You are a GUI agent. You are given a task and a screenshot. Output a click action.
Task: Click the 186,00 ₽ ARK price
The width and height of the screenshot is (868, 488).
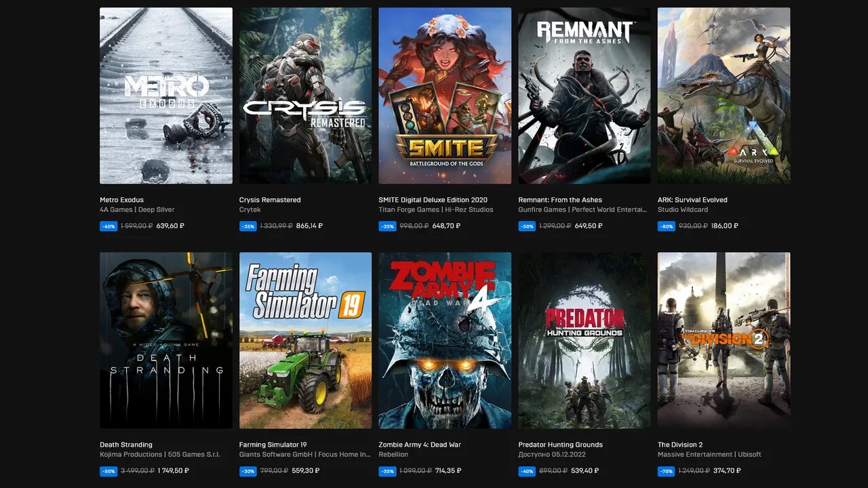tap(725, 226)
